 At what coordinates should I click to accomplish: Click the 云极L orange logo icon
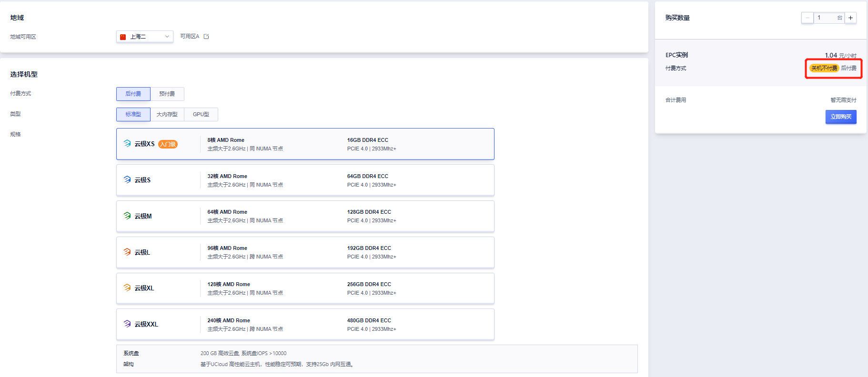pos(127,252)
